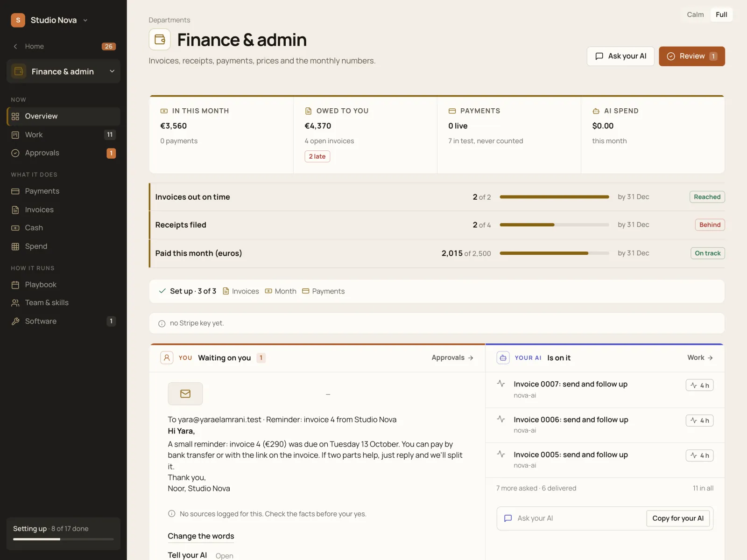
Task: Click the Reached status badge
Action: (707, 197)
